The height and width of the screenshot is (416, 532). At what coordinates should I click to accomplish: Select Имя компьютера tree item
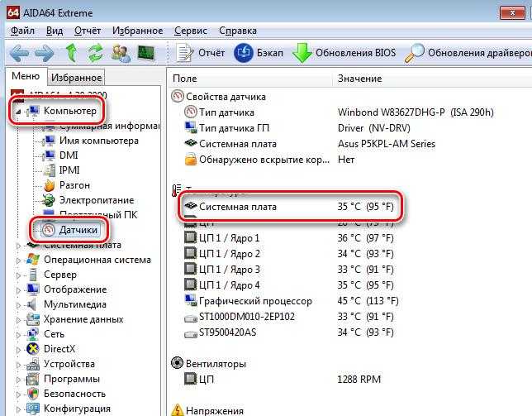click(x=99, y=141)
